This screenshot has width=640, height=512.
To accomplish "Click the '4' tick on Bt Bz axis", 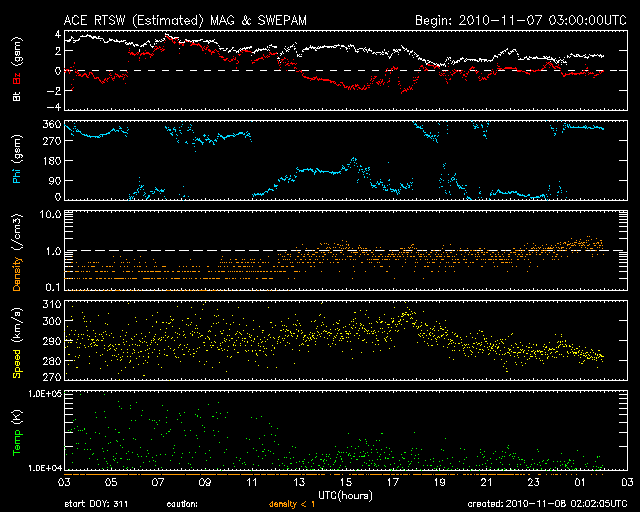I will 58,34.
